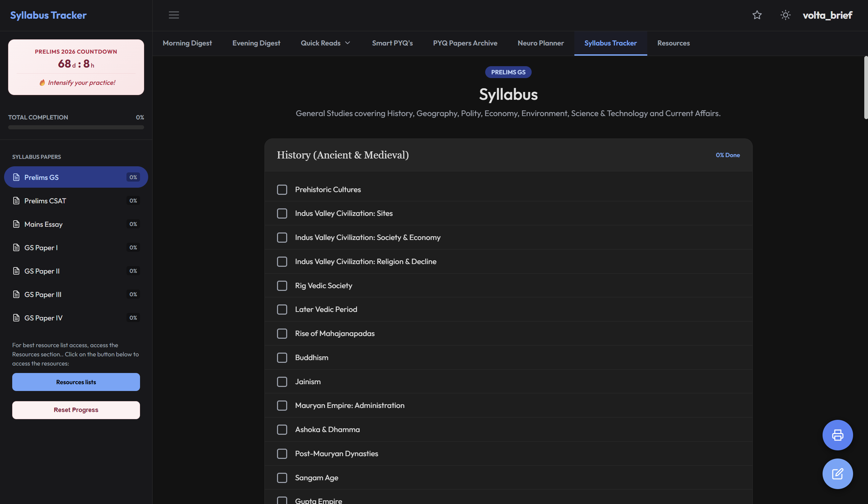Click the document icon beside Prelims CSAT
868x504 pixels.
16,200
